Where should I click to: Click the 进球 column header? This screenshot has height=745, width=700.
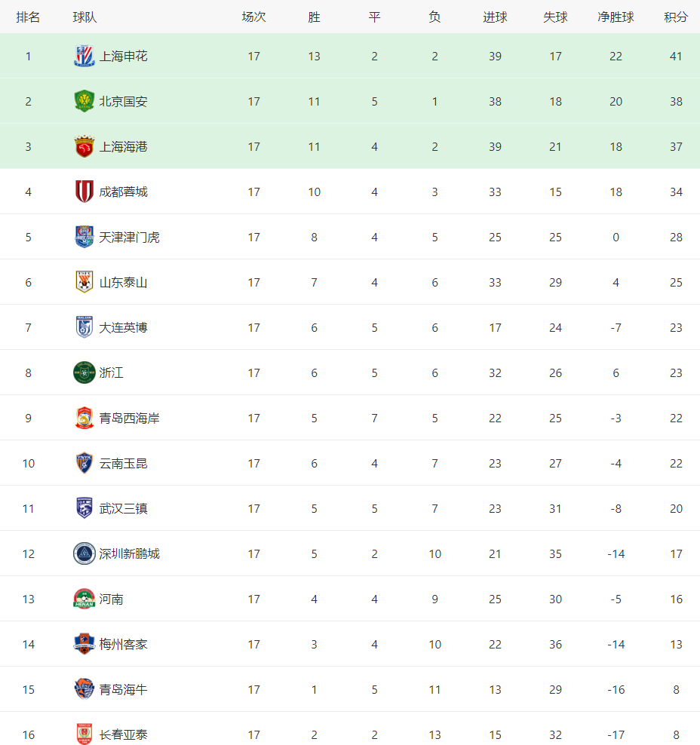tap(495, 17)
